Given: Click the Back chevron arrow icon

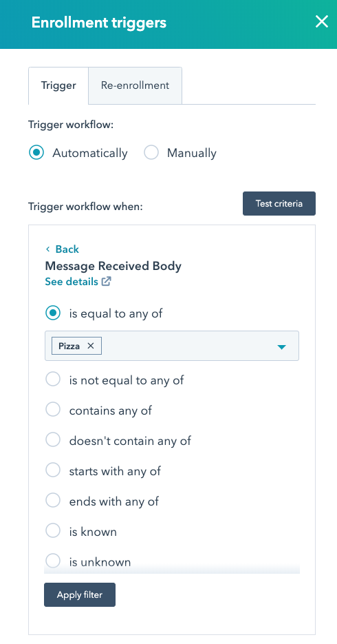Looking at the screenshot, I should point(48,249).
